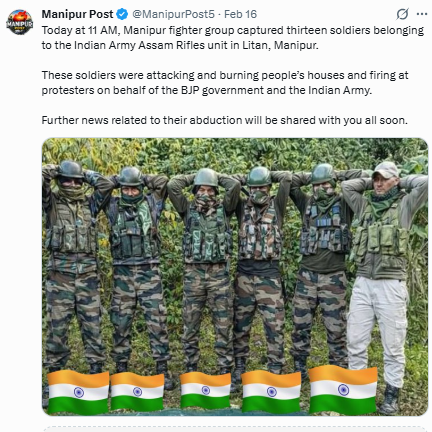The width and height of the screenshot is (432, 432).
Task: Click the fourth Indian flag from left
Action: [x=271, y=391]
